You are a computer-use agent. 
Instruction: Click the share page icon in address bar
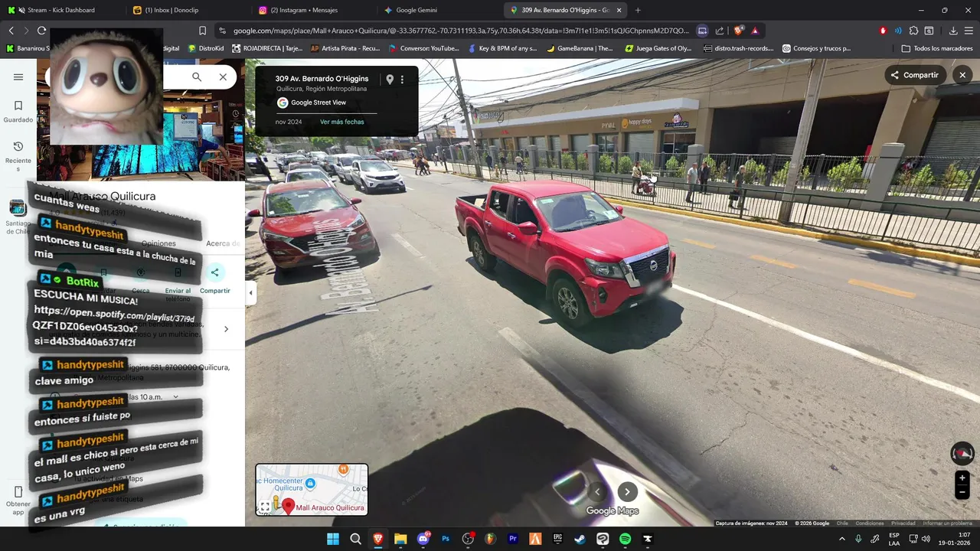coord(720,31)
